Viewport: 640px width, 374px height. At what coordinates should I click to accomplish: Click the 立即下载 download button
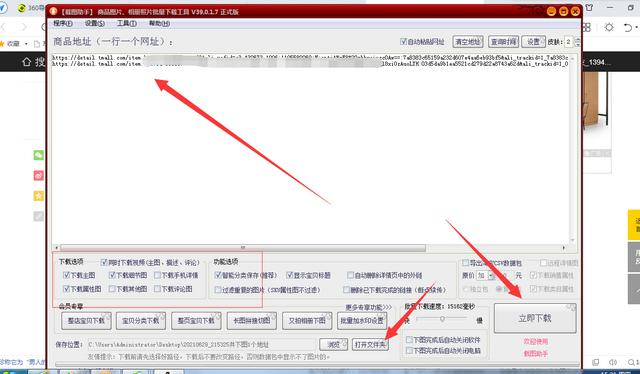[535, 318]
